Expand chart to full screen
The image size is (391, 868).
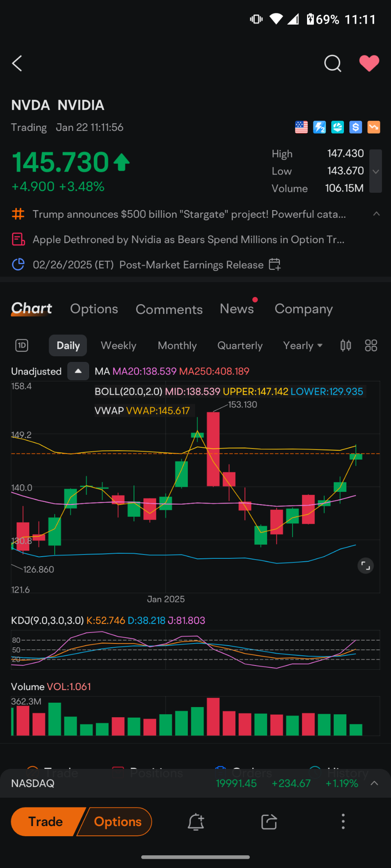point(366,565)
